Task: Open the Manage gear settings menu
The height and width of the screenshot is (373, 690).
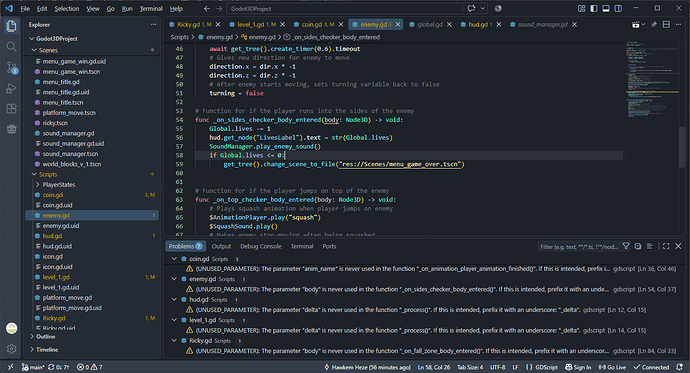Action: pyautogui.click(x=11, y=349)
